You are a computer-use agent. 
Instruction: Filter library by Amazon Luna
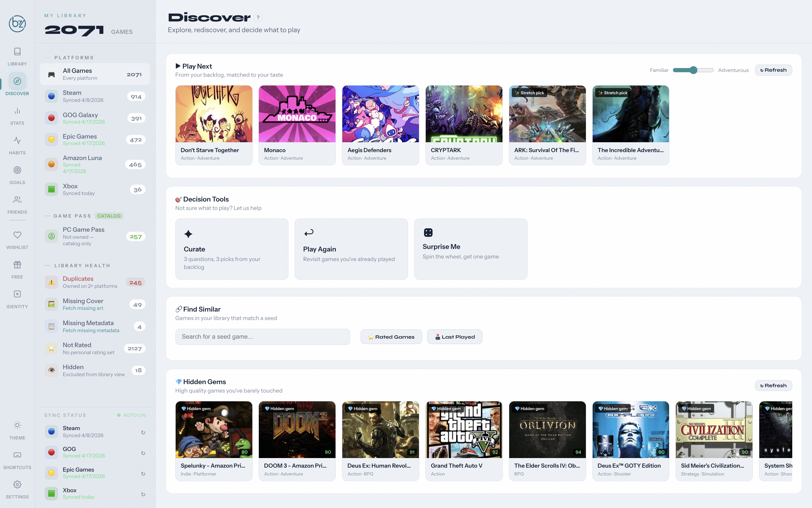click(x=95, y=164)
